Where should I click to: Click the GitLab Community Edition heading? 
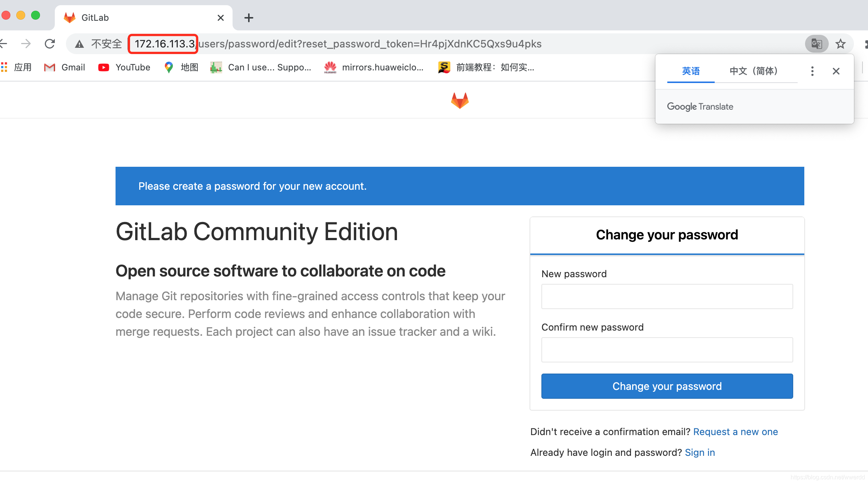[257, 232]
